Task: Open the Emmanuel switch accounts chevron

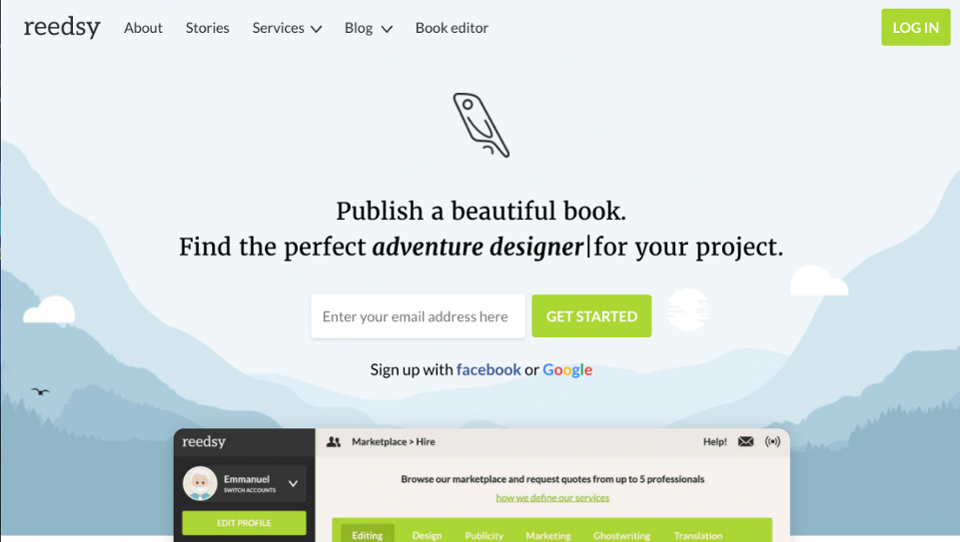Action: pos(293,484)
